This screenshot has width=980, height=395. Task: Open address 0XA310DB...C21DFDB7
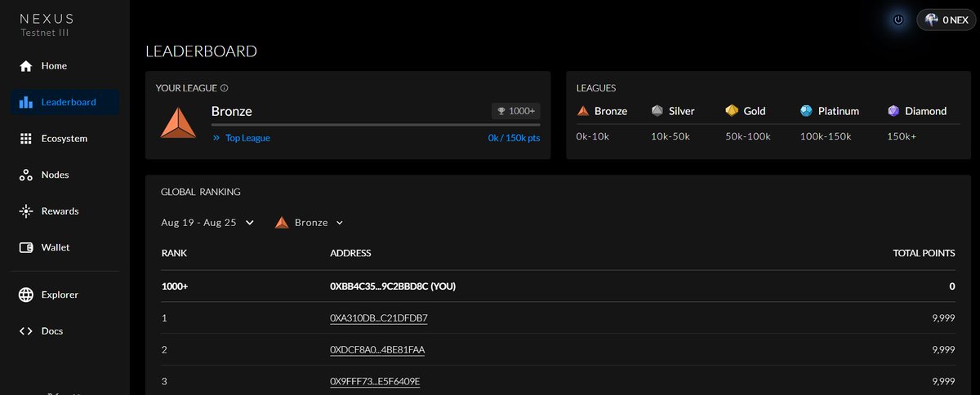[379, 317]
